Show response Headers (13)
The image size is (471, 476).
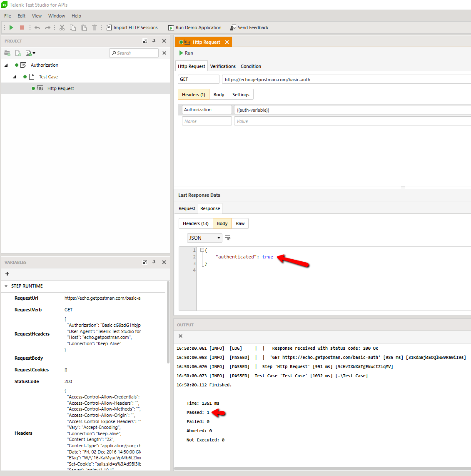pos(196,223)
